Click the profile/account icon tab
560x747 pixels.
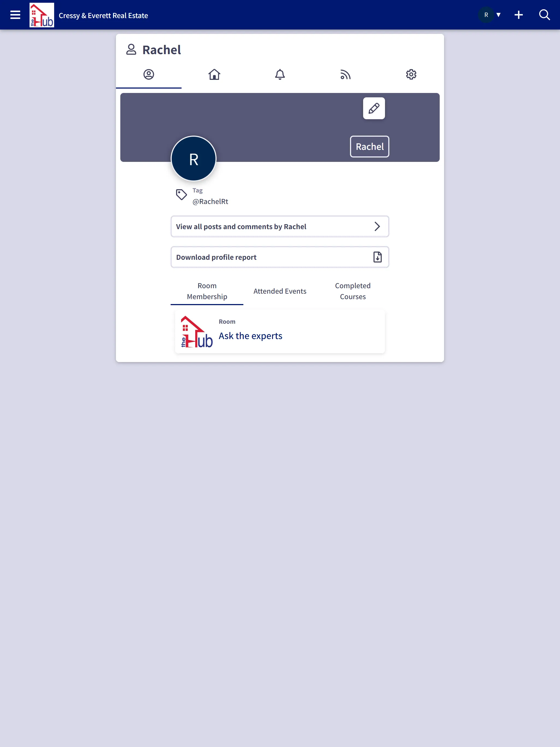click(148, 74)
